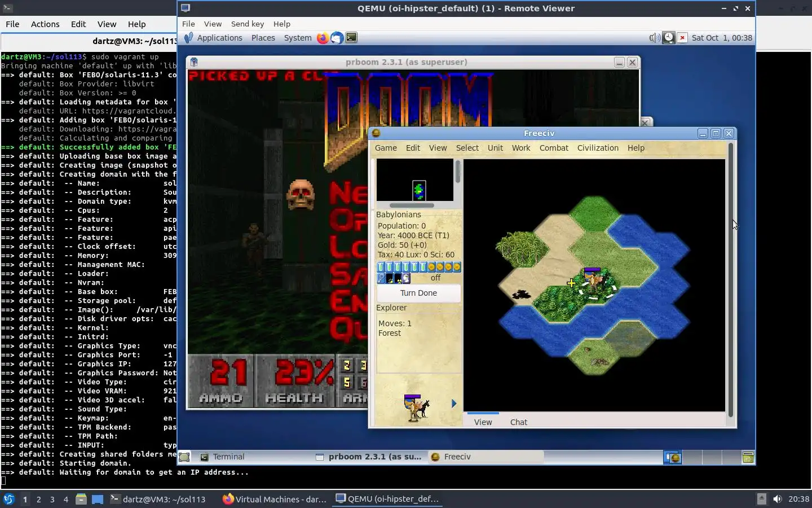Open Remote Viewer Send key menu
The height and width of the screenshot is (508, 812).
[248, 24]
